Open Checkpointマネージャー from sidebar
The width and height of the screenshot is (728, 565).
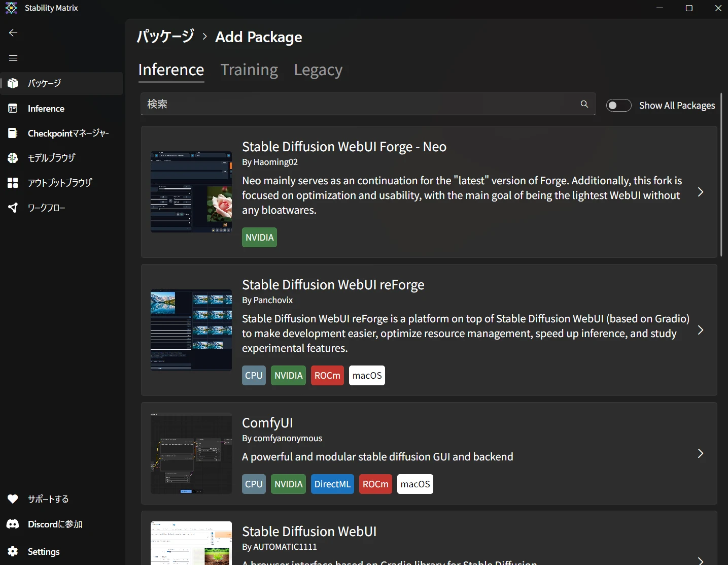coord(61,133)
